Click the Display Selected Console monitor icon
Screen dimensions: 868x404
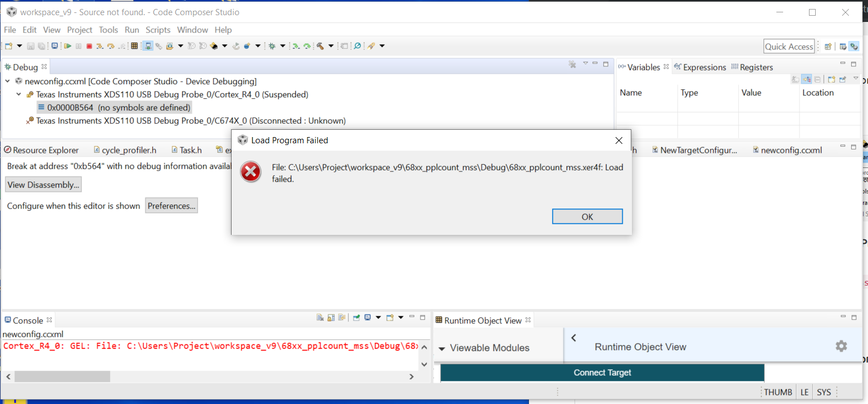tap(368, 317)
